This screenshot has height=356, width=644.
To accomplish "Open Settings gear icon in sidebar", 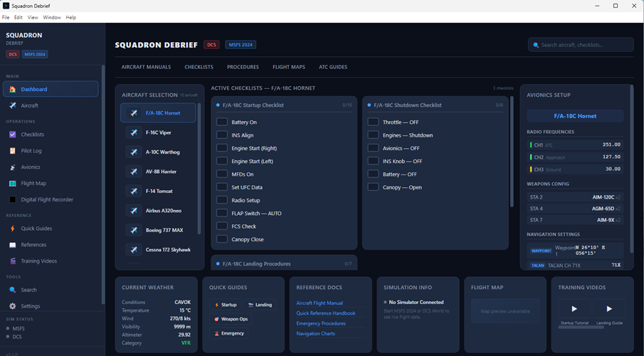I will [13, 306].
